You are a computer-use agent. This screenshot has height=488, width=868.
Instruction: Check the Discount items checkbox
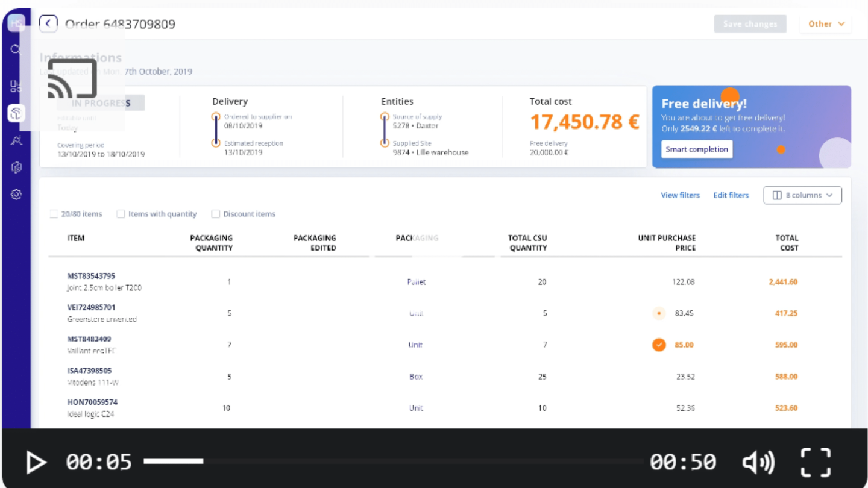pos(215,214)
